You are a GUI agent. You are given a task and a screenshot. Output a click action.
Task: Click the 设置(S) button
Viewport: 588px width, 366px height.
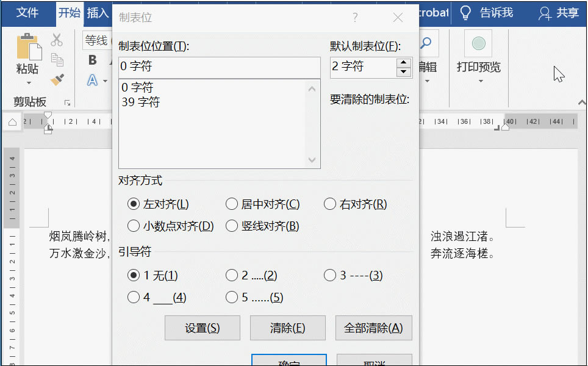click(x=203, y=328)
